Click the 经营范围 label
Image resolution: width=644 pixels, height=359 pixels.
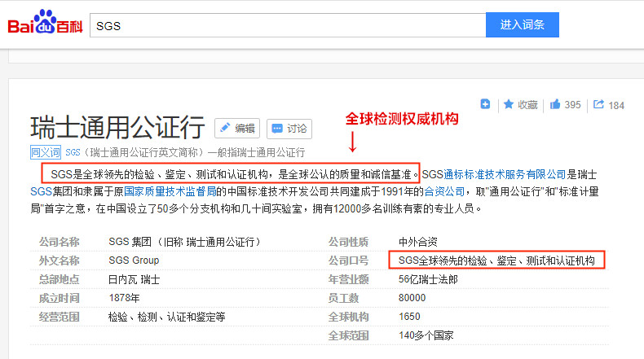[x=60, y=317]
